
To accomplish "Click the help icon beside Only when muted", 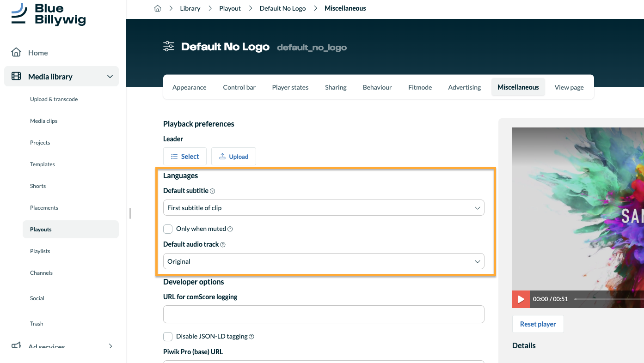I will point(230,229).
